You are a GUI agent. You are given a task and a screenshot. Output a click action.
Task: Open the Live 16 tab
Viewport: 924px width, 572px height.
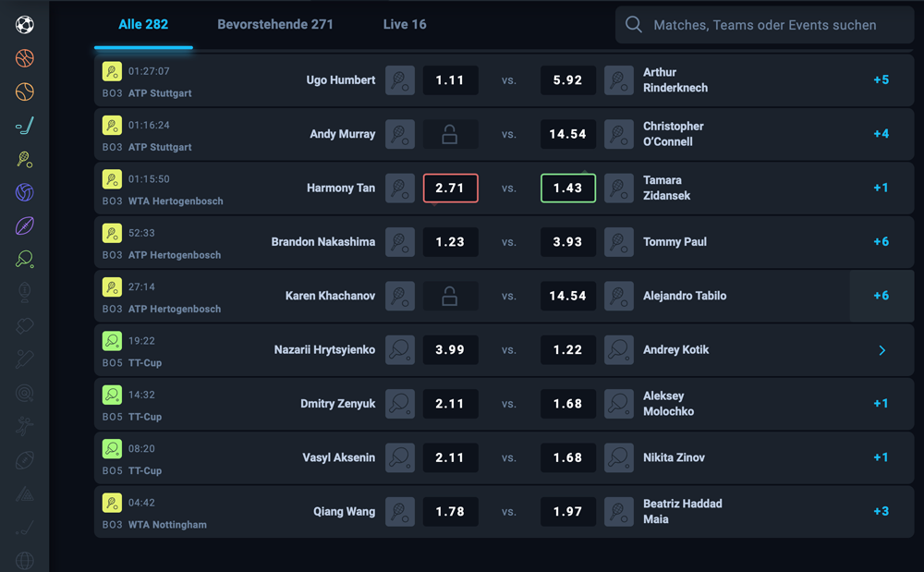pyautogui.click(x=404, y=25)
